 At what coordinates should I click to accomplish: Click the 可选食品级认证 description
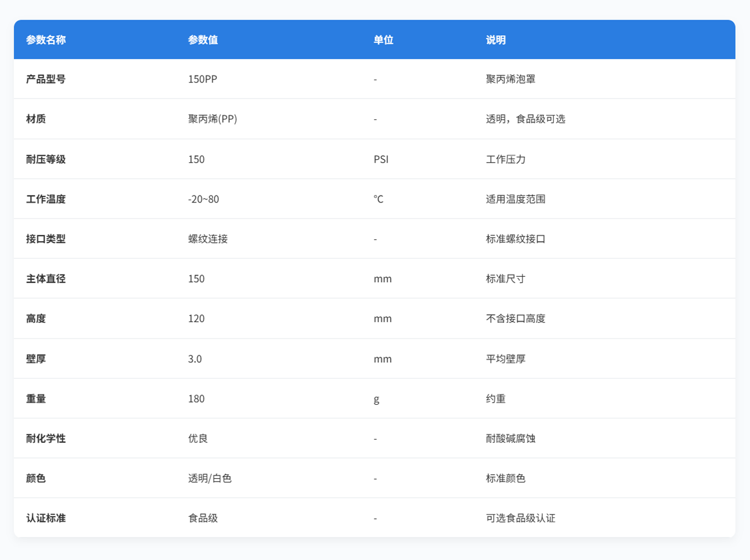tap(520, 518)
